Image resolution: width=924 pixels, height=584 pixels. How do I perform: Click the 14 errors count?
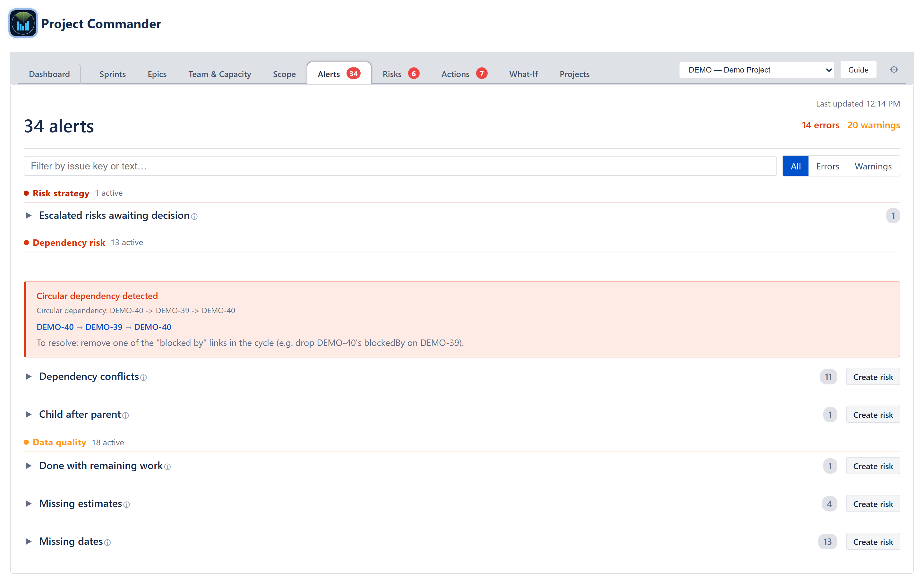tap(820, 125)
